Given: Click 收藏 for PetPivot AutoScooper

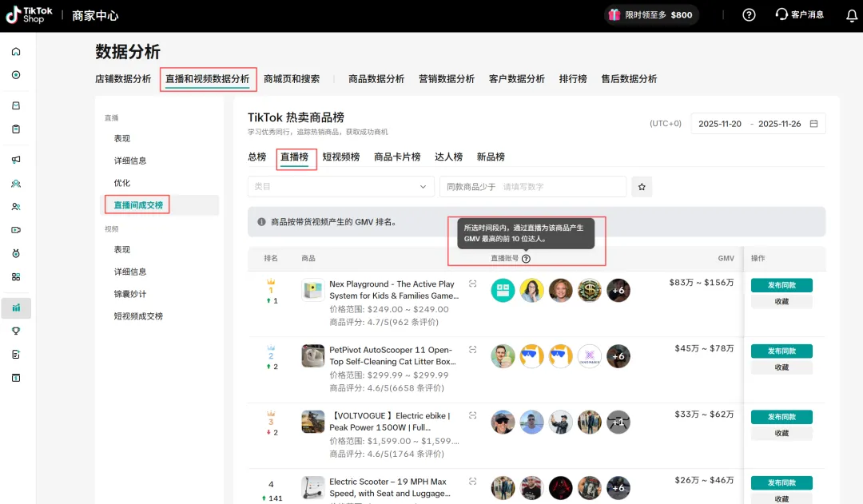Looking at the screenshot, I should 781,367.
